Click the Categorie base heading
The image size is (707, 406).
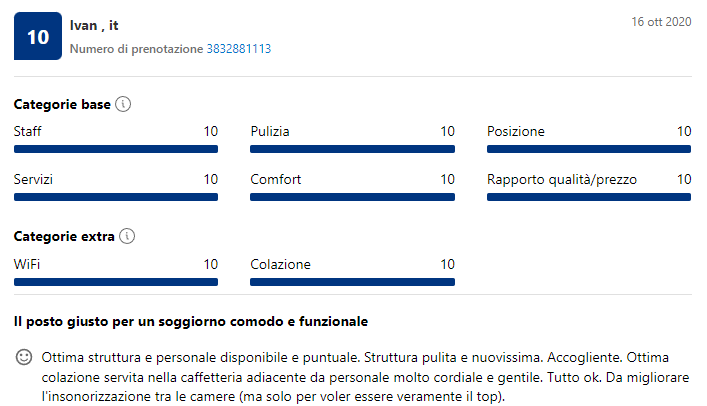pyautogui.click(x=62, y=104)
